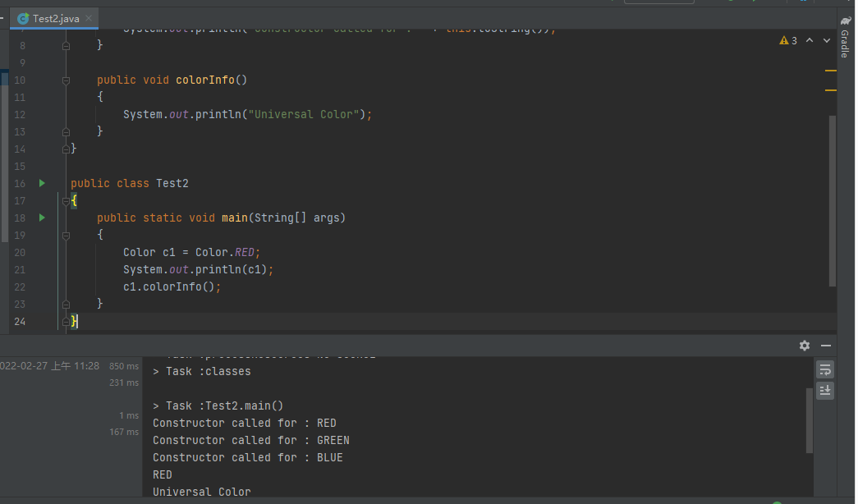Jump to next highlighted problem arrow
858x504 pixels.
click(825, 40)
